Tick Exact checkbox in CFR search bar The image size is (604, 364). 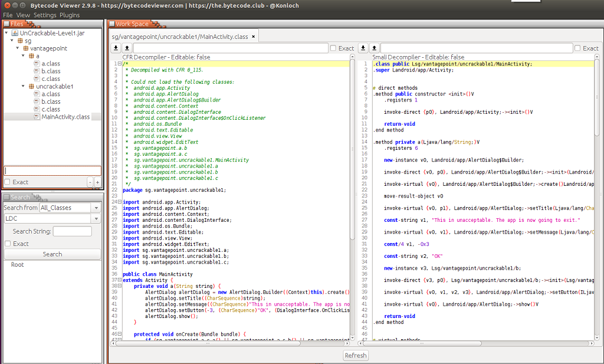(333, 48)
